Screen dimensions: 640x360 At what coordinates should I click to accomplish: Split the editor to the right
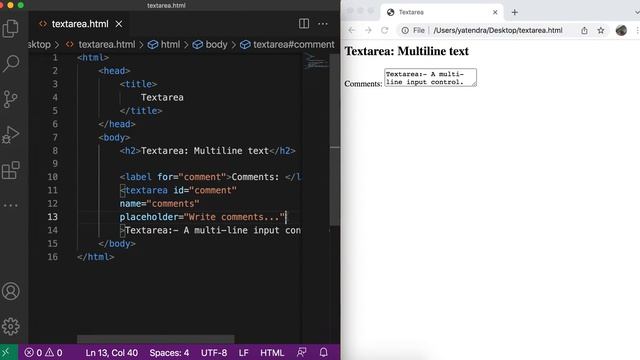click(x=304, y=24)
